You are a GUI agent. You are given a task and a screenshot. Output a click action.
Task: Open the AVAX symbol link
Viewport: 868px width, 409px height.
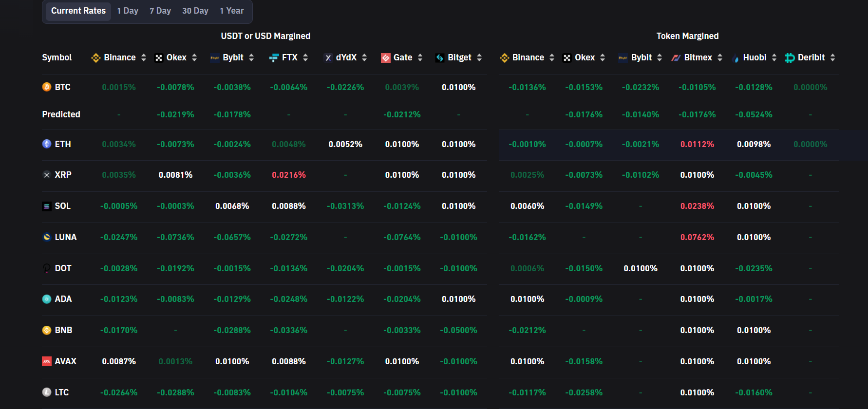tap(66, 361)
